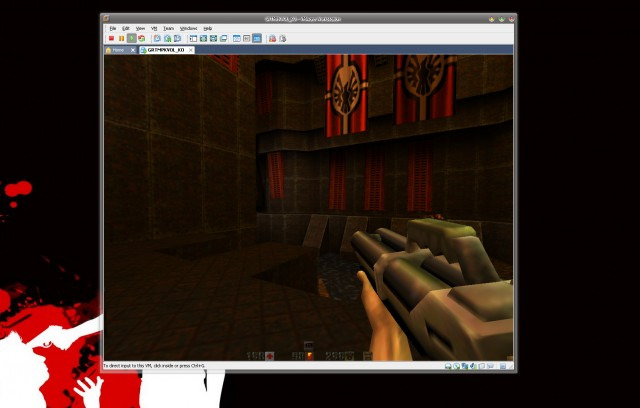Click the application icon in the title bar
This screenshot has height=408, width=640.
pyautogui.click(x=106, y=18)
